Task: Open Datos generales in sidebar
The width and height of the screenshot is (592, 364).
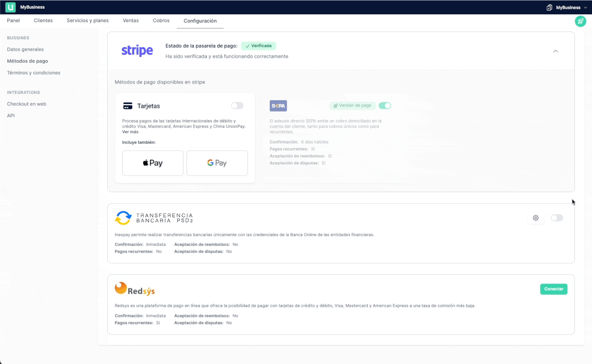Action: [25, 49]
